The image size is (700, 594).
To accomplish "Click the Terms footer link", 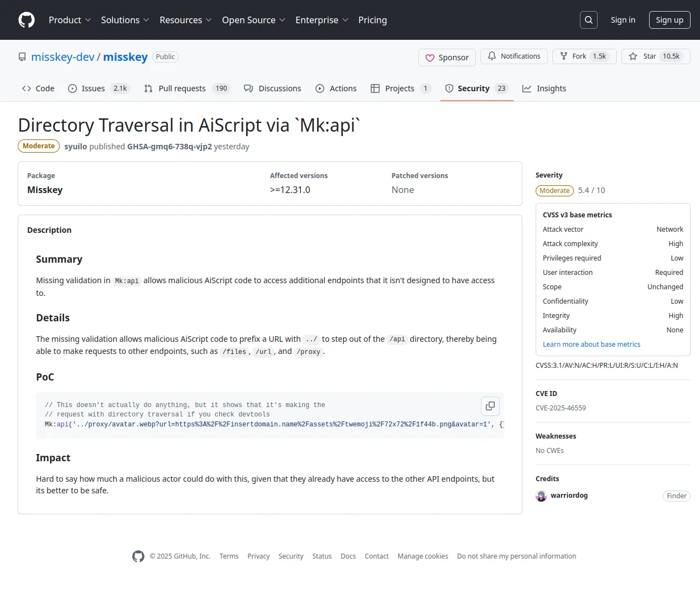I will point(229,556).
